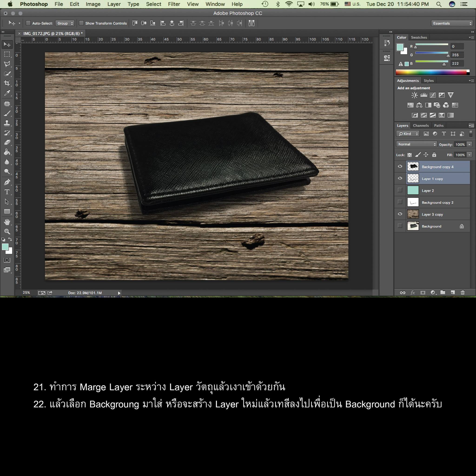Select the Rectangular Marquee tool
Image resolution: width=476 pixels, height=476 pixels.
click(7, 54)
